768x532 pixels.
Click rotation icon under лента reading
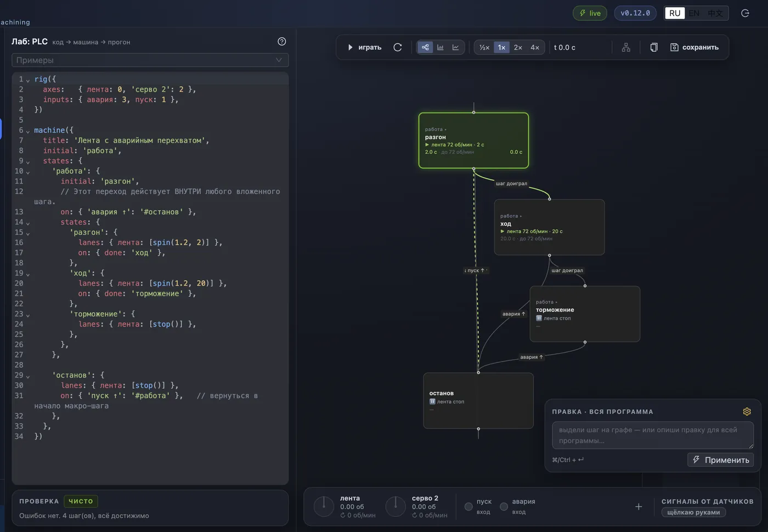tap(343, 516)
